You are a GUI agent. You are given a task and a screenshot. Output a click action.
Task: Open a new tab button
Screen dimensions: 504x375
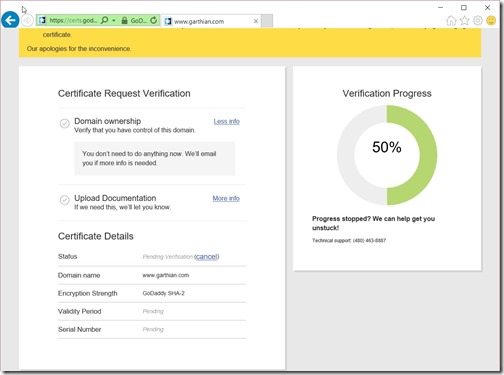267,21
